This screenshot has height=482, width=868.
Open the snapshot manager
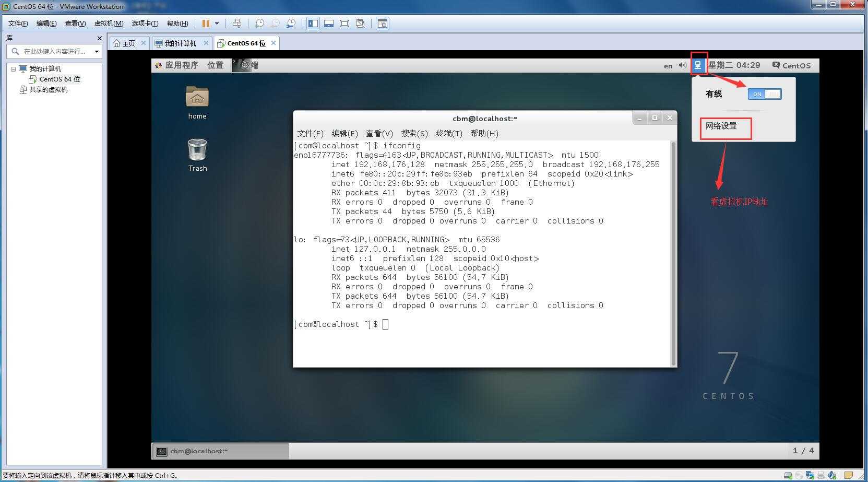click(x=291, y=23)
